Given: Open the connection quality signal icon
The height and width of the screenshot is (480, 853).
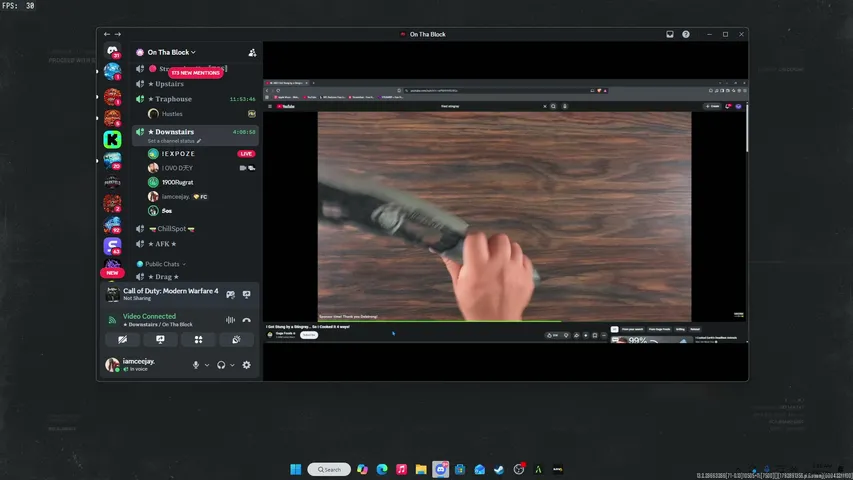Looking at the screenshot, I should [112, 320].
